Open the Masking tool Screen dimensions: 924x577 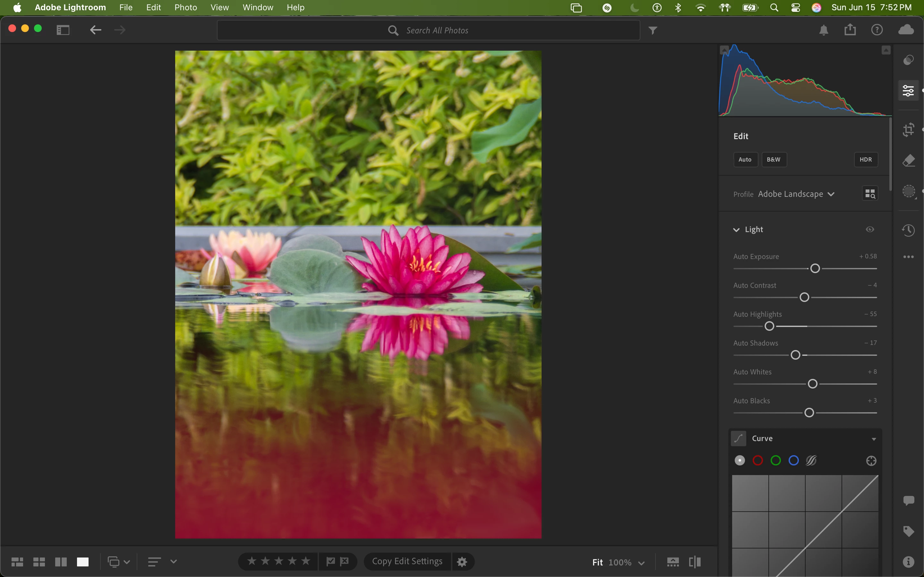click(908, 191)
